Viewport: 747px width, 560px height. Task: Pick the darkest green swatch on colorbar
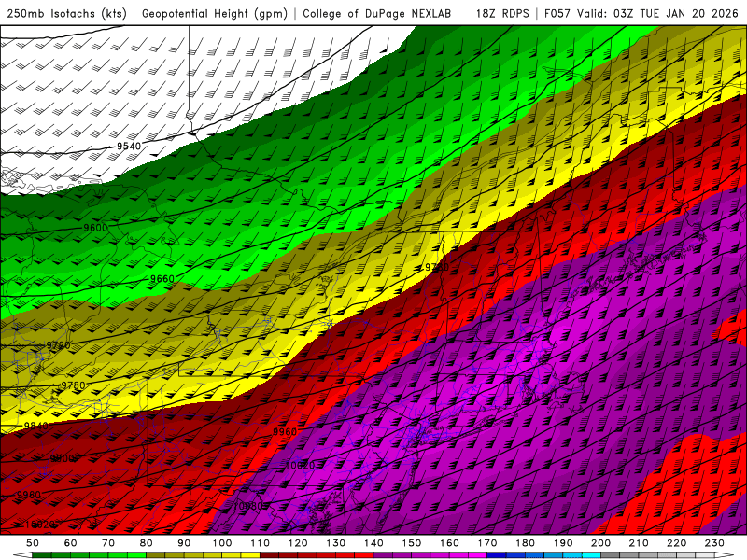point(42,555)
